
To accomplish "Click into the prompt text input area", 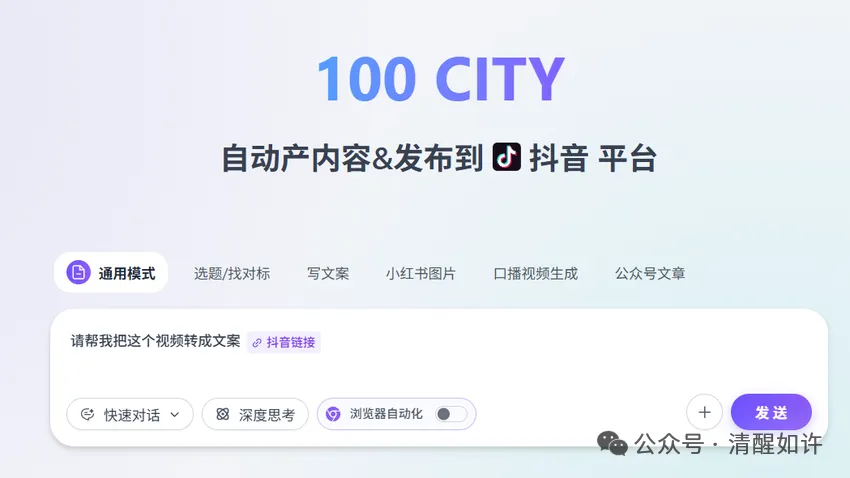I will (x=439, y=358).
